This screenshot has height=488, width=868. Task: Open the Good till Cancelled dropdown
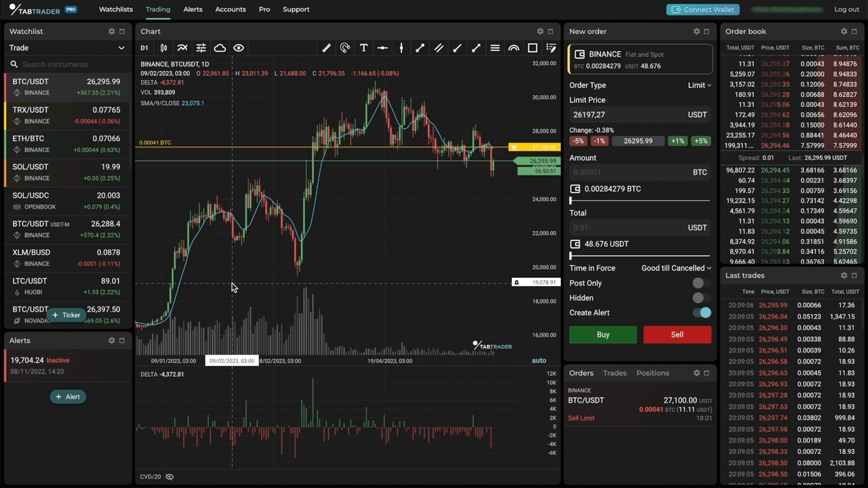[x=676, y=268]
